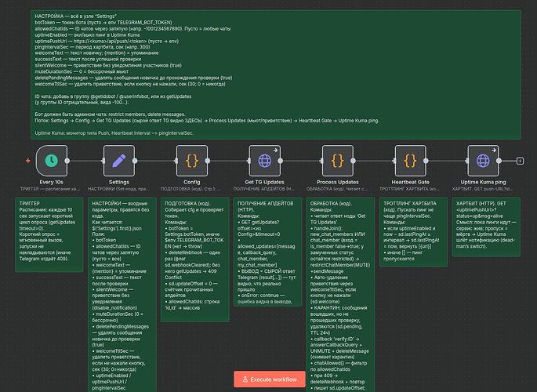Open the Get TG Updates HTTP node
Screen dimensions: 537x392
[x=264, y=161]
